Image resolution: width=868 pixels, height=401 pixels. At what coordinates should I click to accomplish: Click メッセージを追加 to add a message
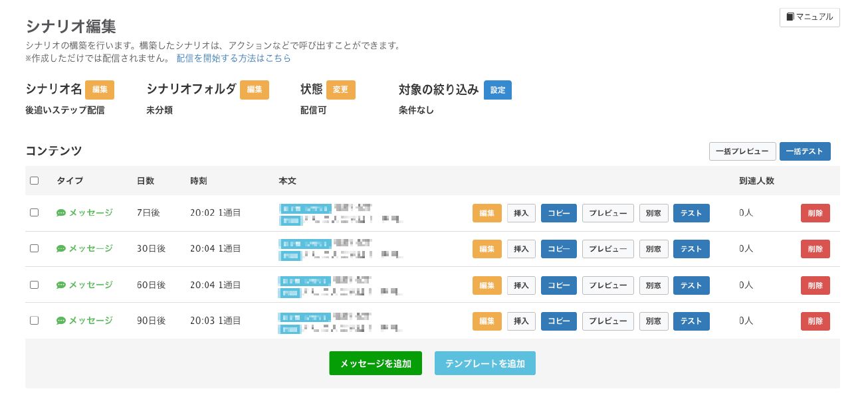click(x=376, y=363)
